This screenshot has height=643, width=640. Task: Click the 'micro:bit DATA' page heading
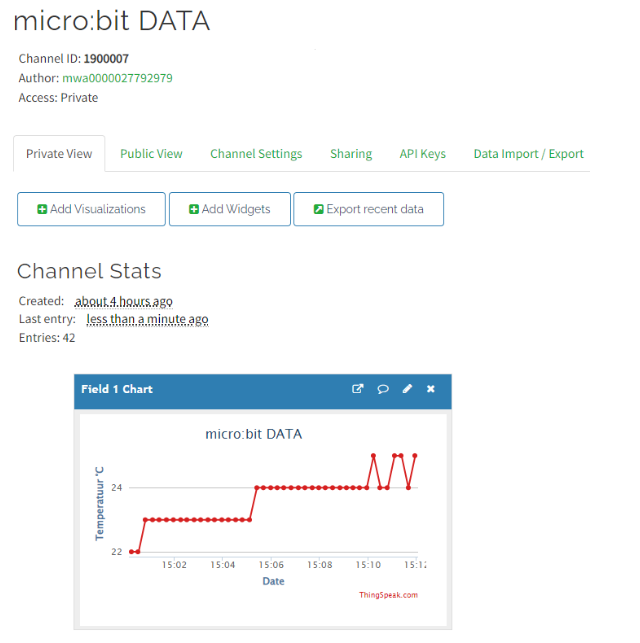112,21
